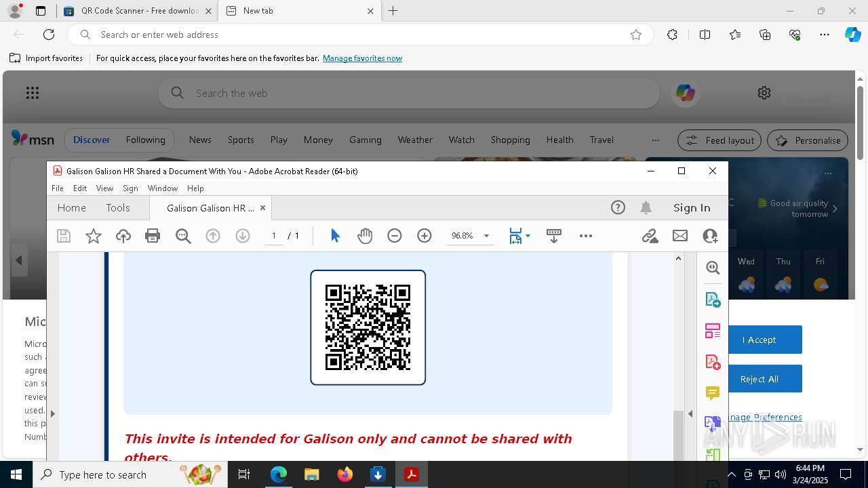Click the Save file icon in Acrobat
The width and height of the screenshot is (868, 488).
point(64,236)
